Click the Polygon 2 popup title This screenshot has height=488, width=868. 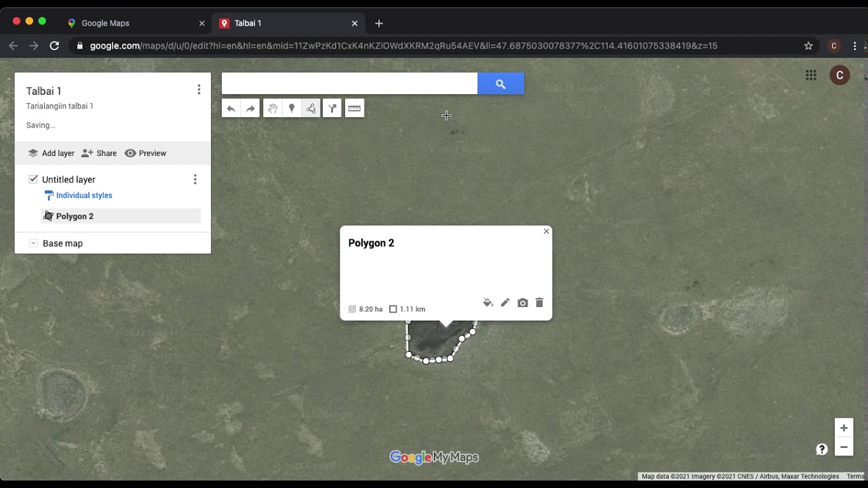[371, 243]
